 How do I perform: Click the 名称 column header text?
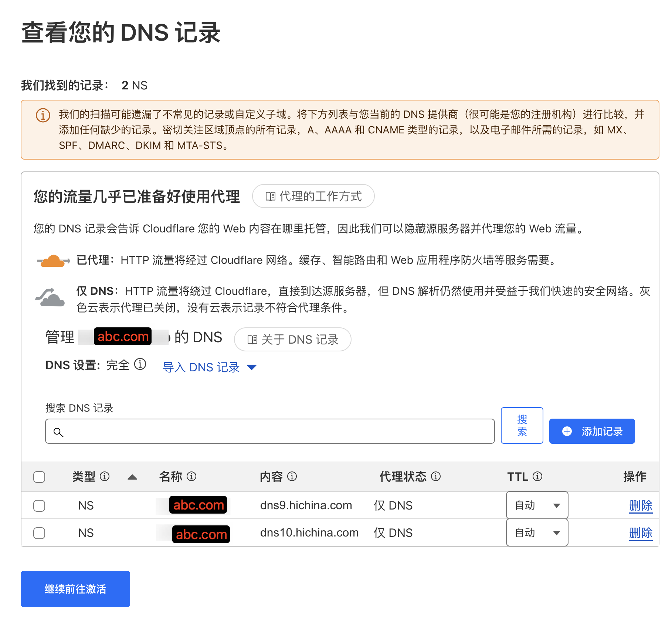coord(171,476)
